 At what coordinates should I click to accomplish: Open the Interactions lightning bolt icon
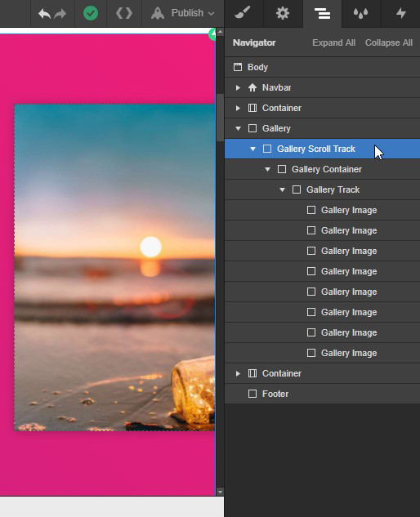tap(401, 13)
